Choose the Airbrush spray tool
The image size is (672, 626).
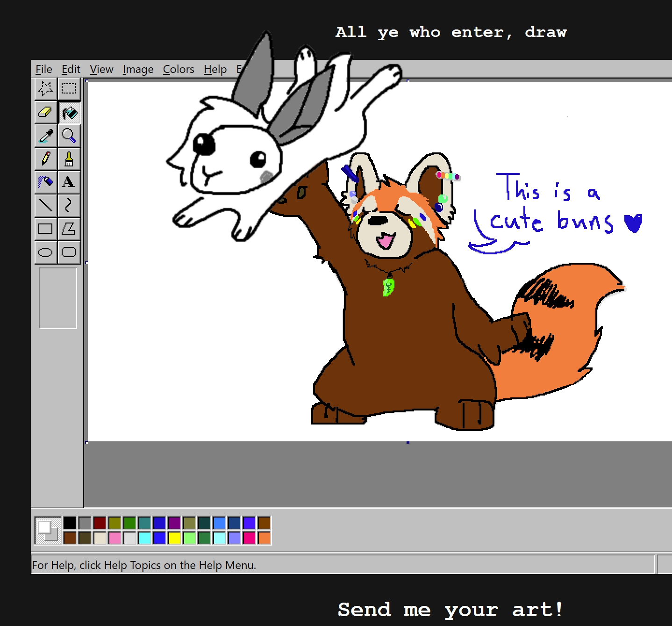[x=46, y=182]
